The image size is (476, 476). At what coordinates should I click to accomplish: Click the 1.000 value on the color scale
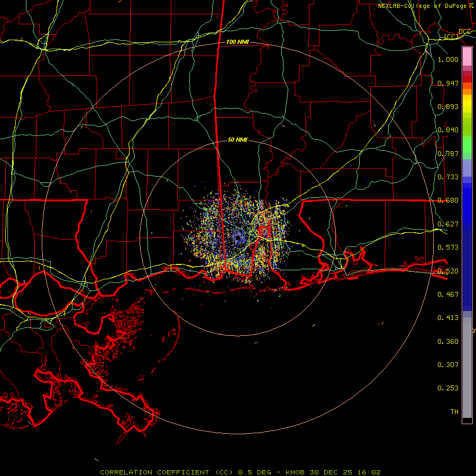(448, 59)
